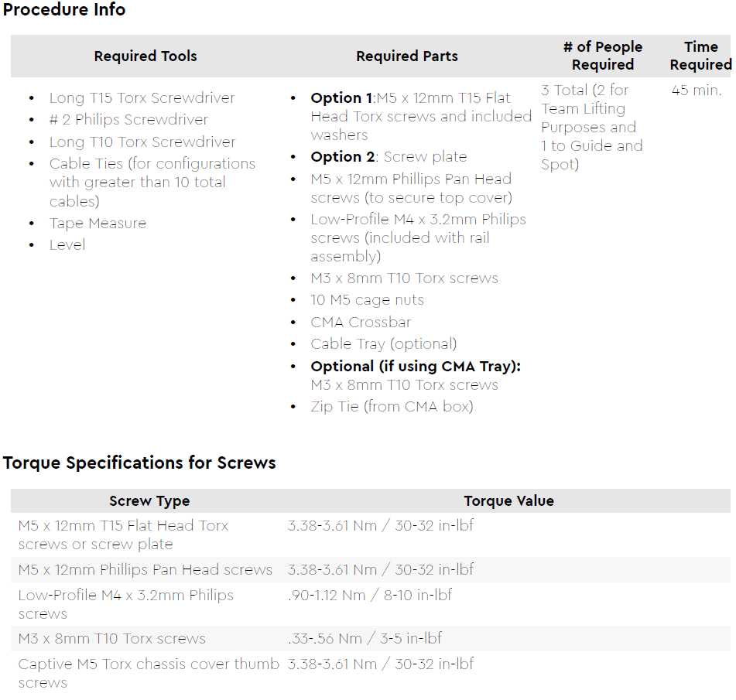Click the Procedure Info heading
This screenshot has width=736, height=700.
64,9
